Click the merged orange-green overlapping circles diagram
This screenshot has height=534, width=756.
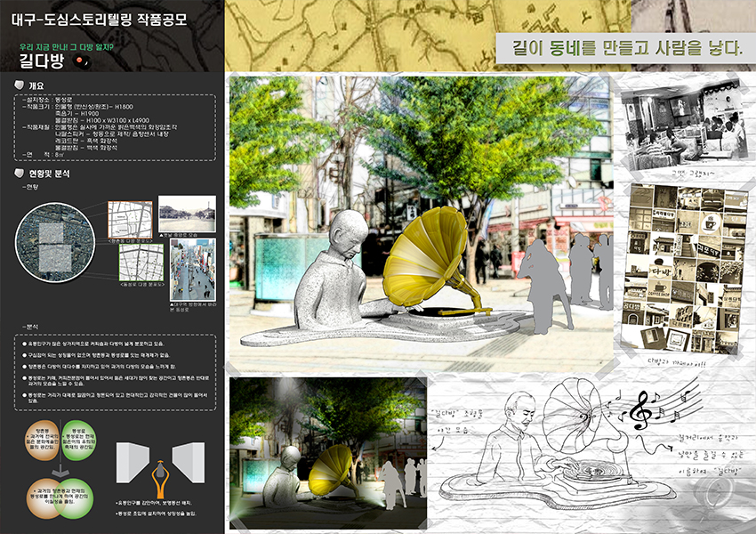point(60,498)
